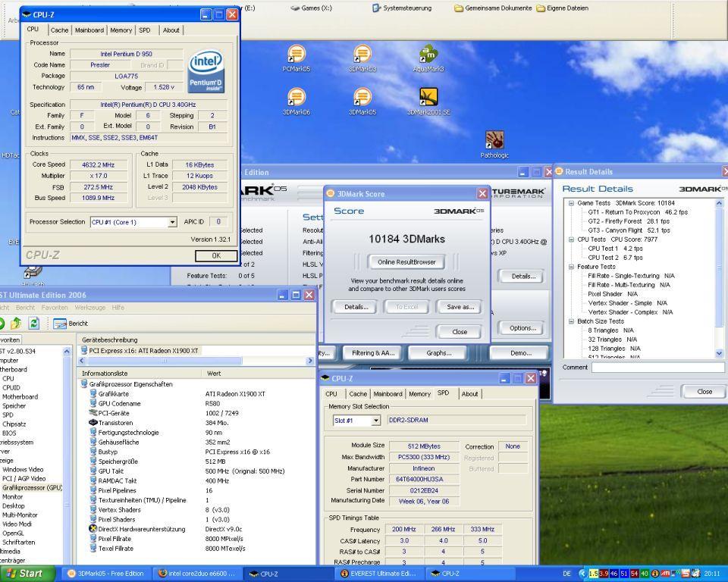The image size is (728, 582).
Task: Select Motherboard in the EVEREST tree
Action: point(20,397)
